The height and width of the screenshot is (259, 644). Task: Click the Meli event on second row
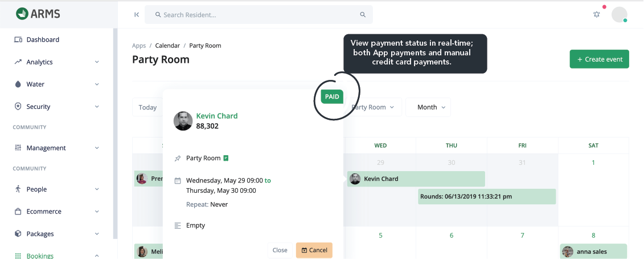click(149, 252)
